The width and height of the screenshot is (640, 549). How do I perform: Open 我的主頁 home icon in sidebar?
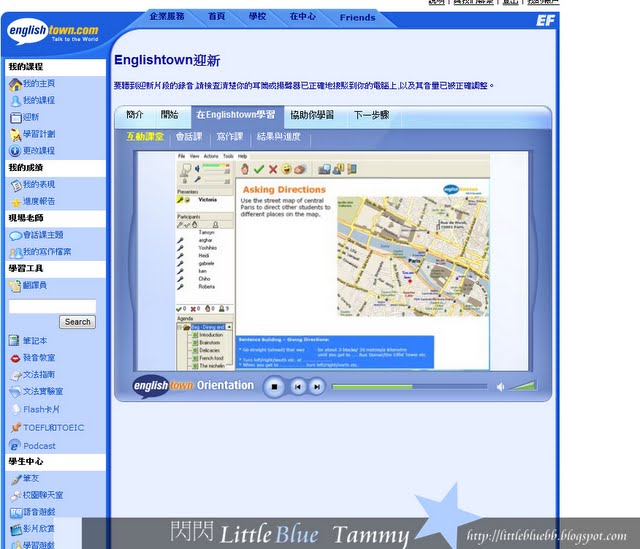[15, 84]
